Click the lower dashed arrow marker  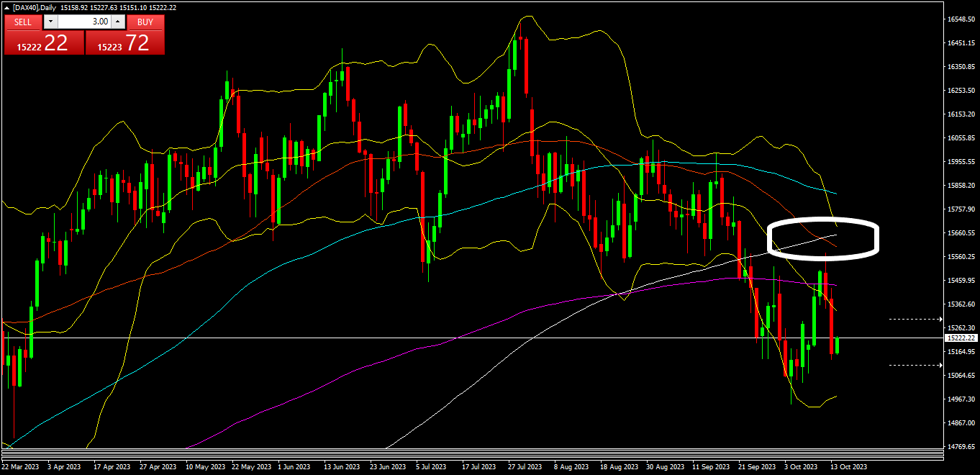915,365
